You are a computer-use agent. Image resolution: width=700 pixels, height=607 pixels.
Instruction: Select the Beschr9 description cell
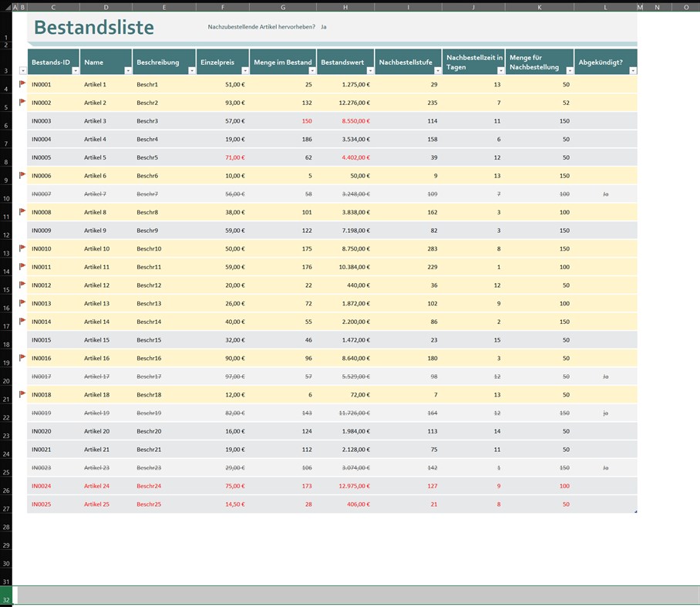[164, 231]
